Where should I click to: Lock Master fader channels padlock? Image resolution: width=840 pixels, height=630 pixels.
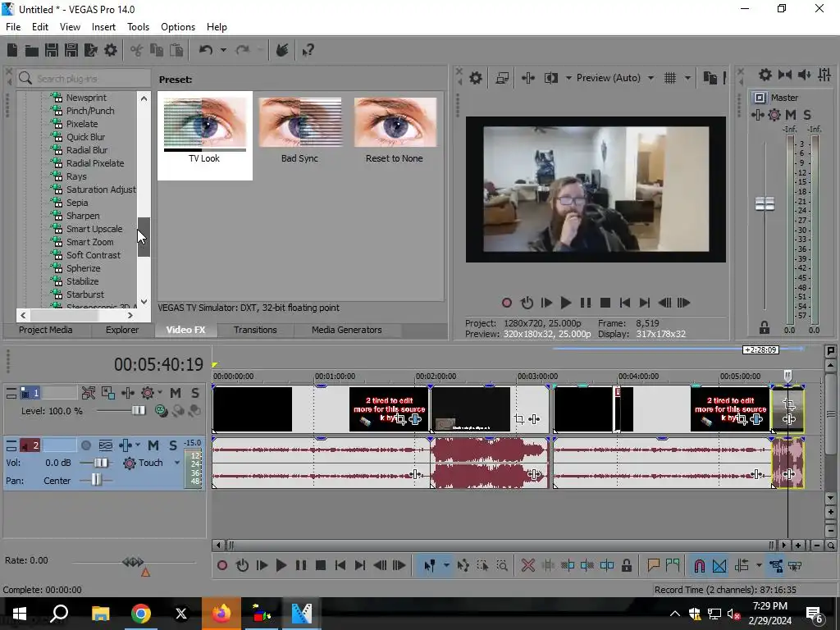click(x=765, y=327)
